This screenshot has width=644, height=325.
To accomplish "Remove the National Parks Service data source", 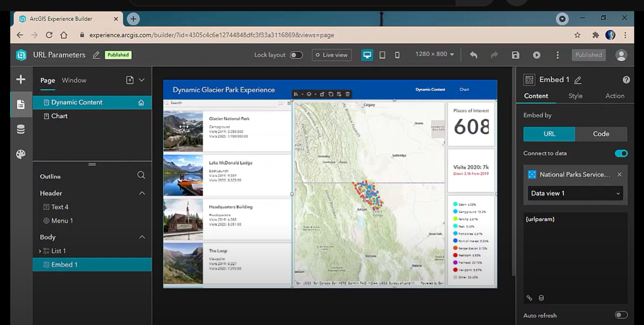I will (620, 175).
